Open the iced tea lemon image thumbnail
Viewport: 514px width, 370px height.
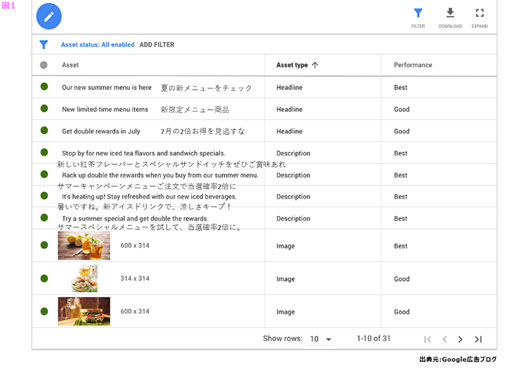(x=84, y=246)
